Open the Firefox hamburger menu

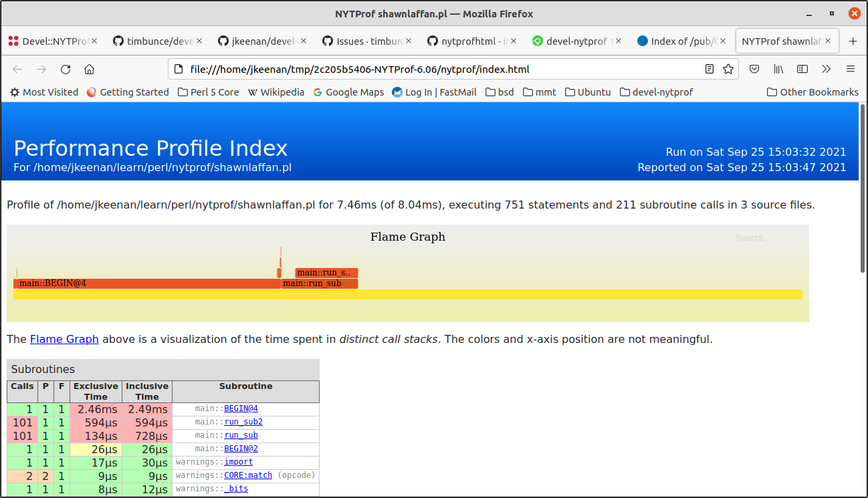point(851,69)
